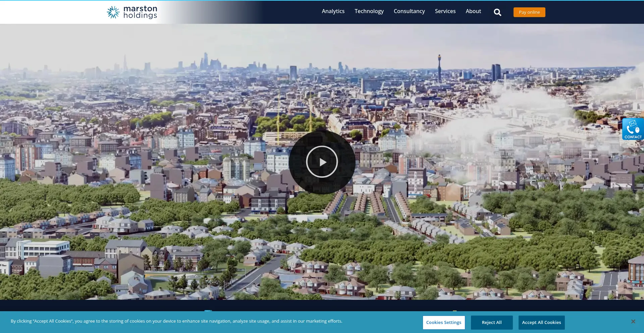The width and height of the screenshot is (644, 333).
Task: Open the Technology menu
Action: [x=369, y=11]
